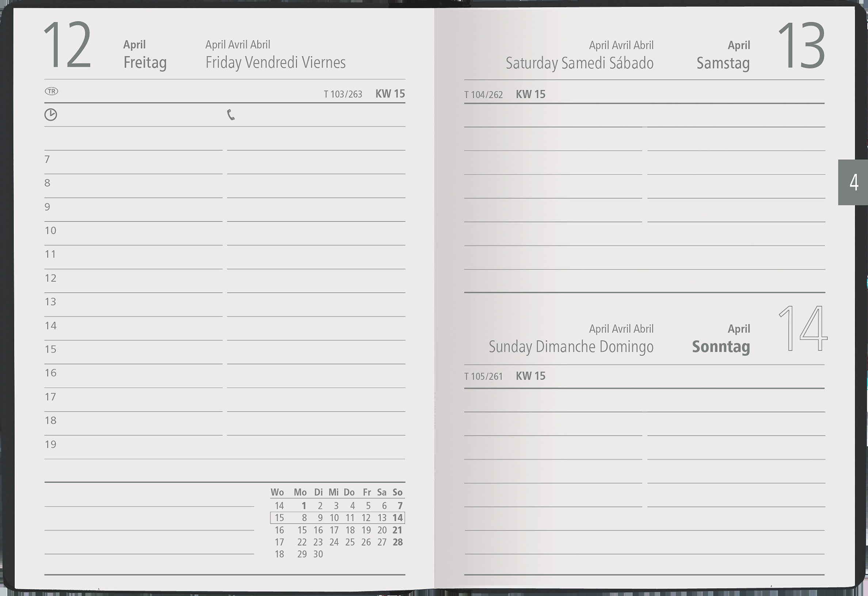Click the Friday Vendredi Viernes text
The width and height of the screenshot is (868, 596).
point(276,63)
